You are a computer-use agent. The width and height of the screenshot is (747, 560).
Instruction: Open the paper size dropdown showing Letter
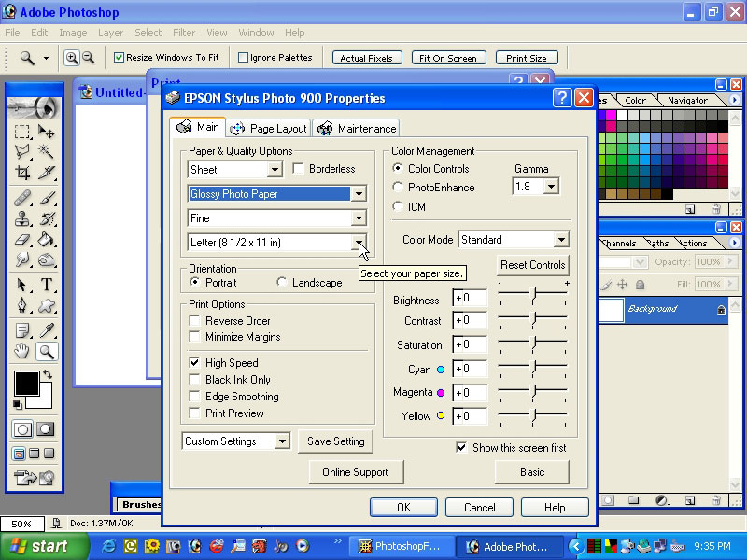359,243
